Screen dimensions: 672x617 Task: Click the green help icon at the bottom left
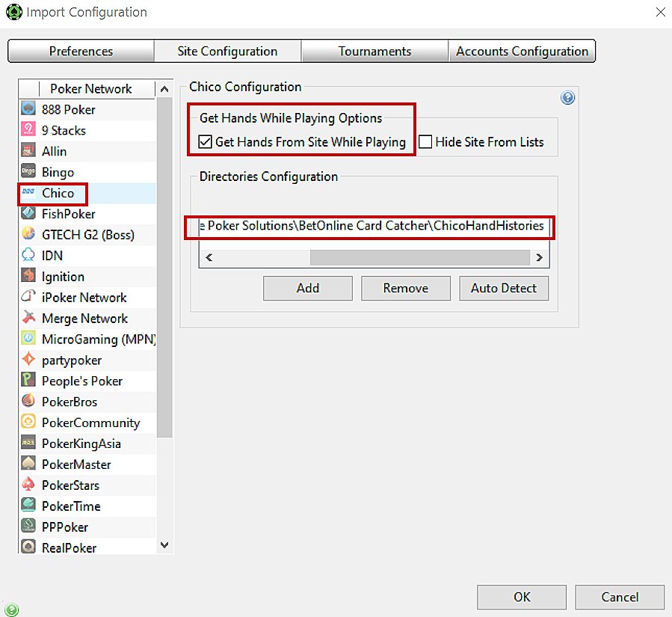11,610
